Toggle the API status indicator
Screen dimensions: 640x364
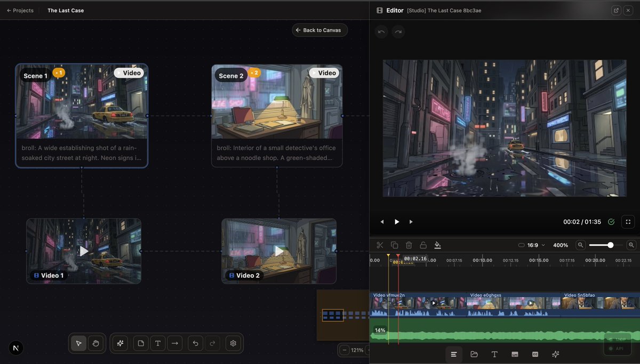point(617,348)
